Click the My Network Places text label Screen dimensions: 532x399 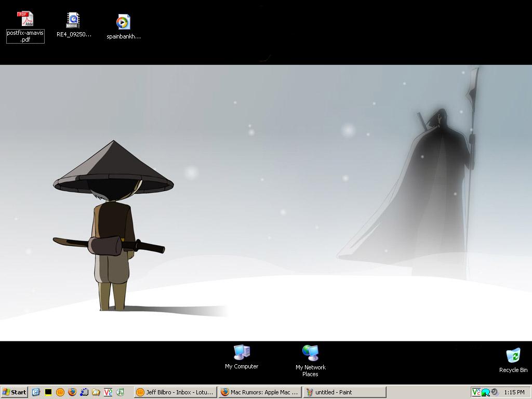(311, 370)
